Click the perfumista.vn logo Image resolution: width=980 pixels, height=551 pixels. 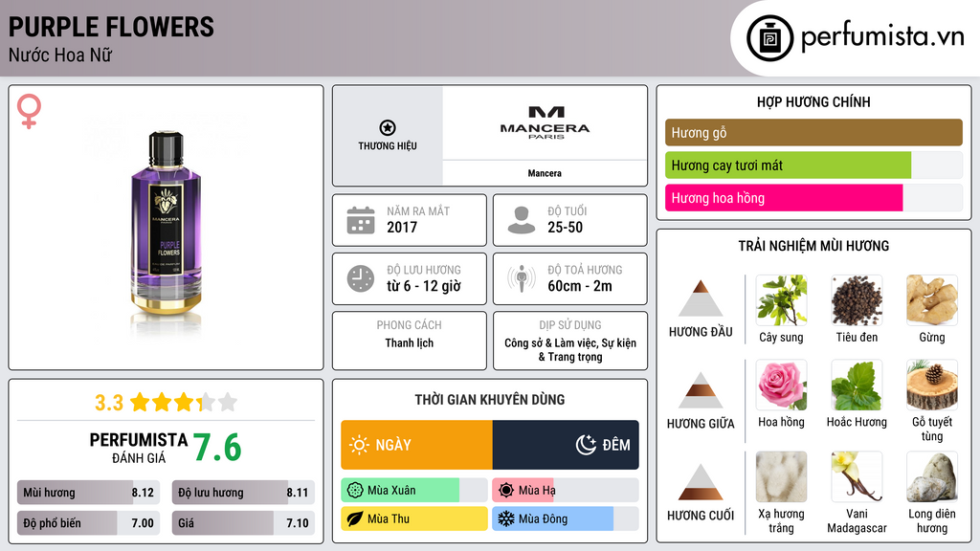(857, 38)
